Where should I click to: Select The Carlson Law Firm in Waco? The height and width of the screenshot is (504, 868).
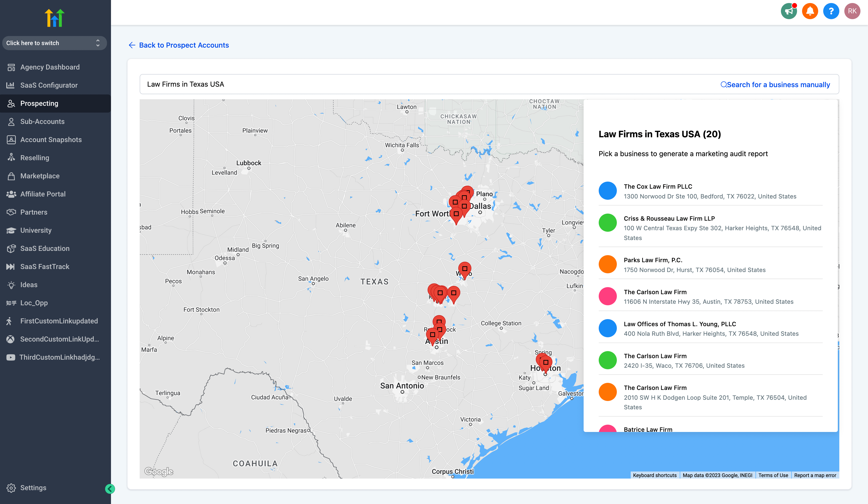click(x=710, y=361)
